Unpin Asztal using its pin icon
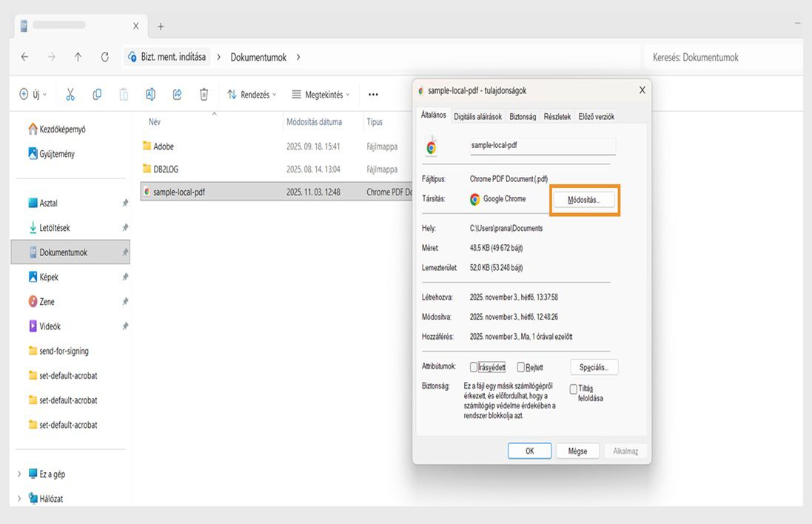The image size is (812, 524). coord(125,203)
